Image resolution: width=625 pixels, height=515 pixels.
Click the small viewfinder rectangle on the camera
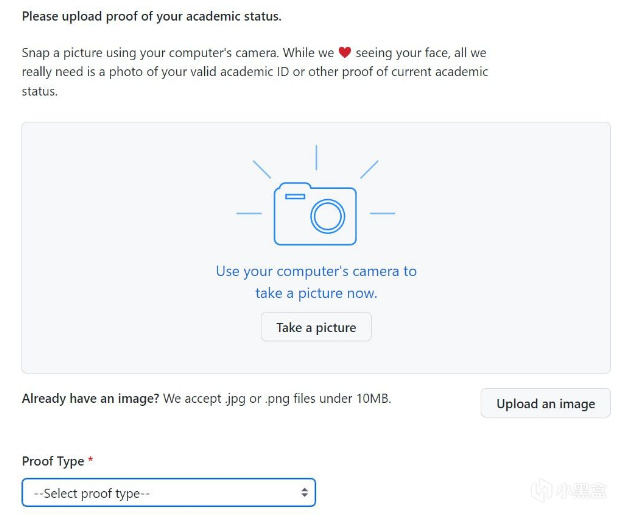tap(294, 197)
